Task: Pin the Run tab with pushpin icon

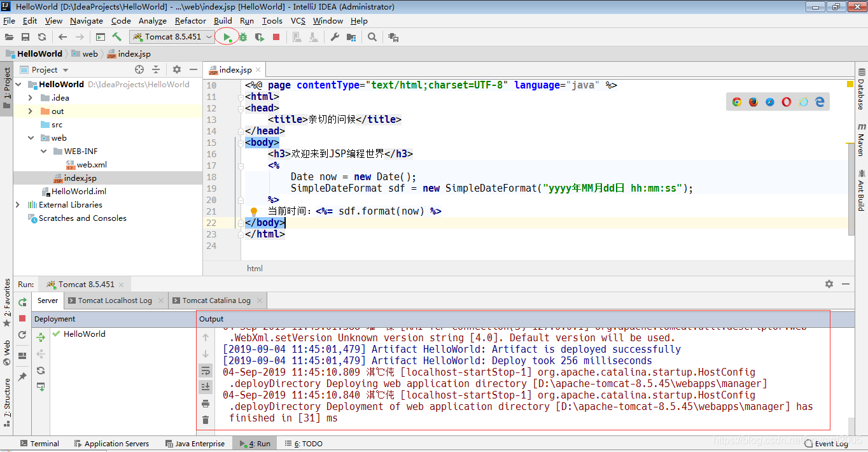Action: point(22,377)
